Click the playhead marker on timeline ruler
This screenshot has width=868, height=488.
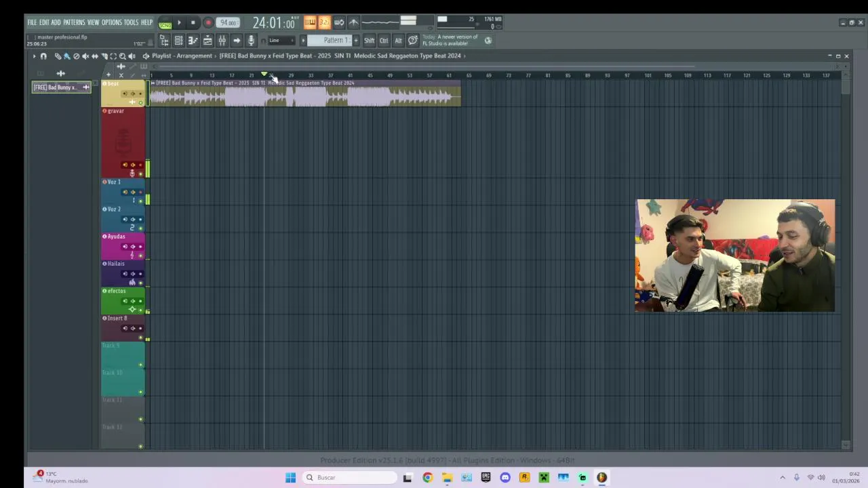264,75
